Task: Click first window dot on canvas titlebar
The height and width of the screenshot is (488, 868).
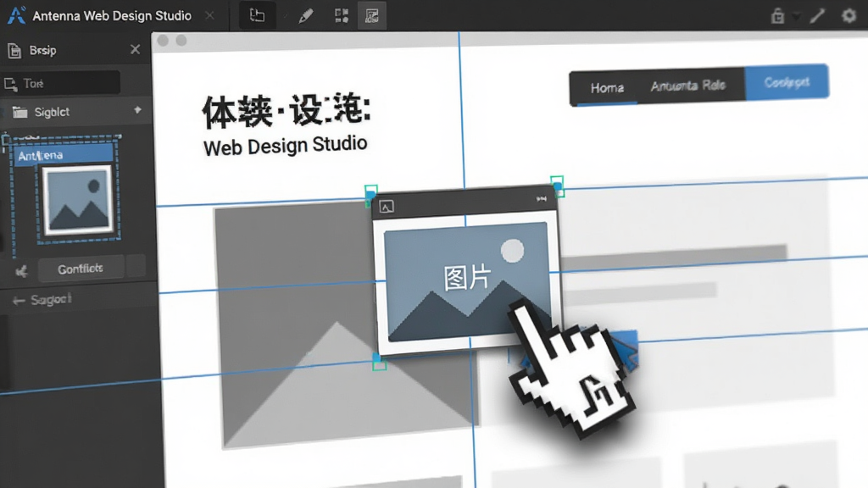Action: tap(163, 41)
